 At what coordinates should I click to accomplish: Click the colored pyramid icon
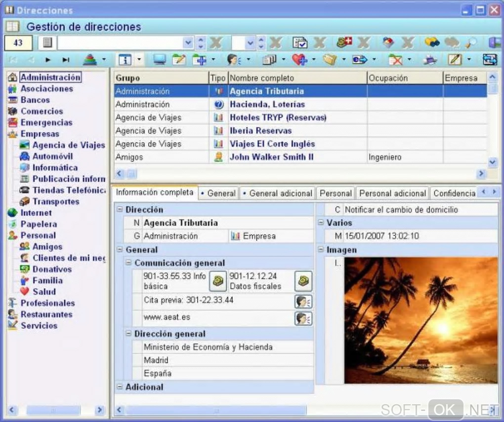point(89,60)
